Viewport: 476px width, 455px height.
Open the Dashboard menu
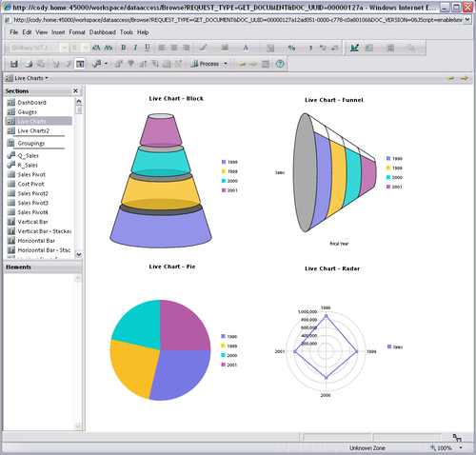coord(103,32)
